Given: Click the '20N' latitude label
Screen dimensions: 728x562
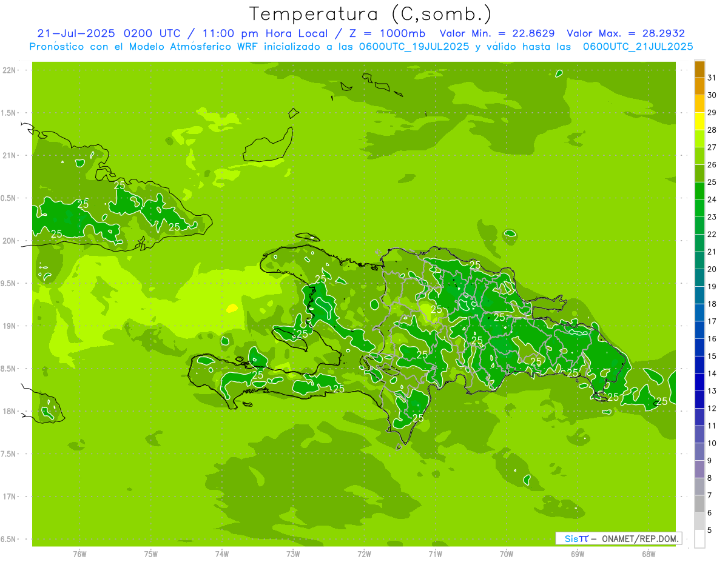Looking at the screenshot, I should (10, 241).
